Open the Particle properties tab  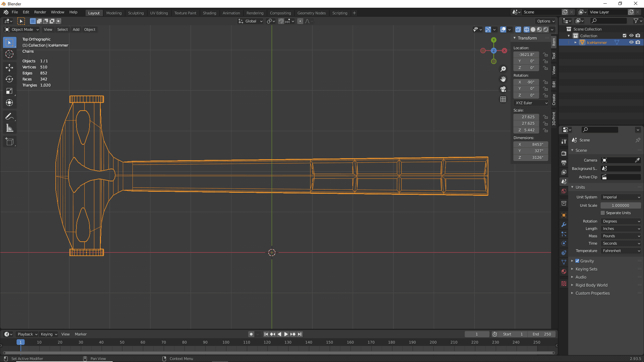pyautogui.click(x=564, y=234)
